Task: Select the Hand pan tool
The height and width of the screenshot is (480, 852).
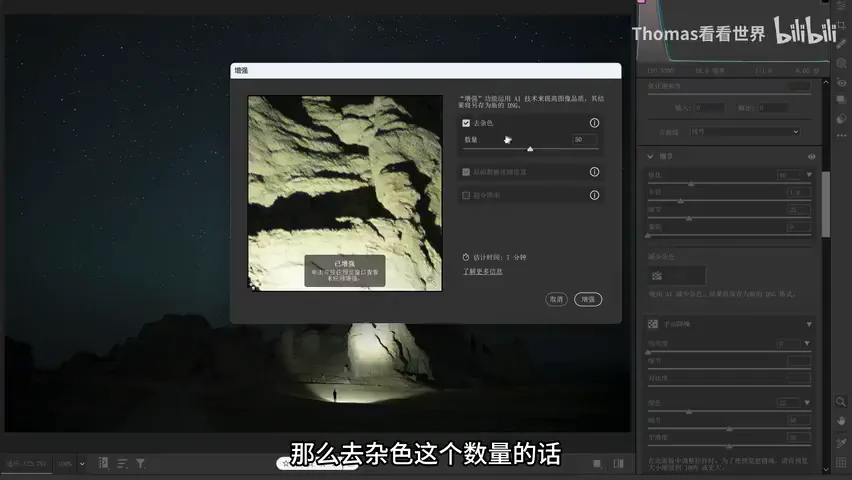Action: pos(841,421)
